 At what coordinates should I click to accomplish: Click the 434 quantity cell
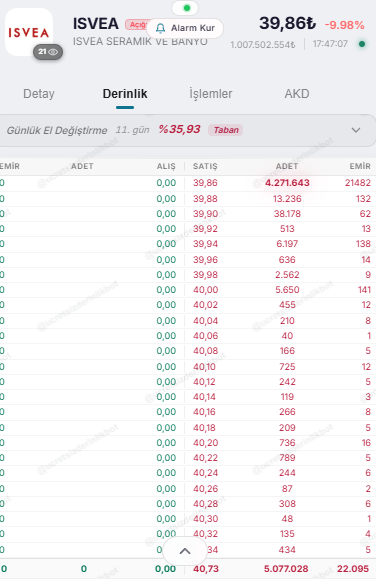287,550
